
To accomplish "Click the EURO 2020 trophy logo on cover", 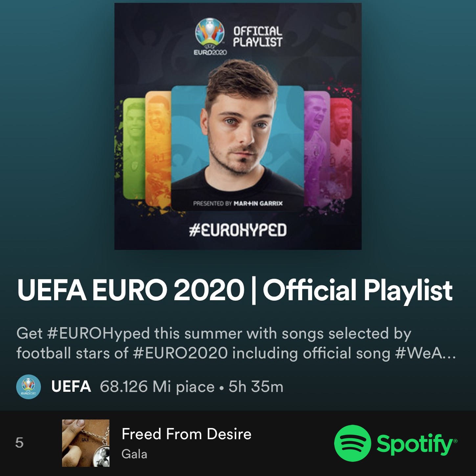I will (210, 36).
